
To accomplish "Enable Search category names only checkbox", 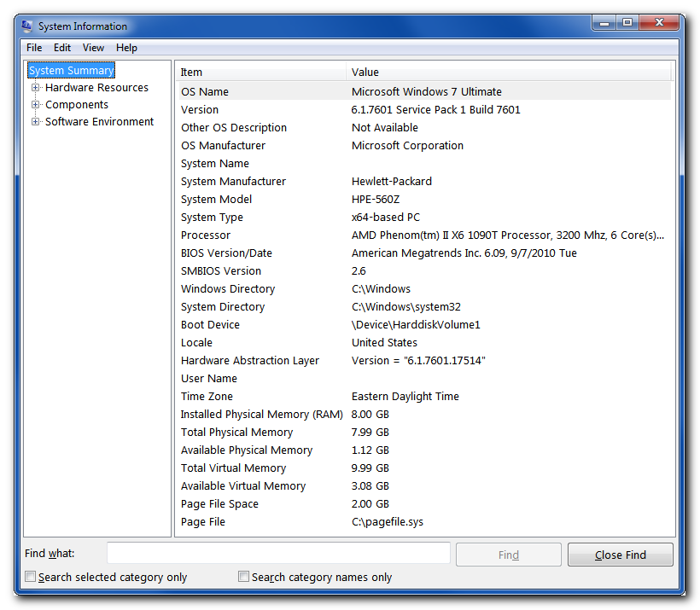I will pos(243,577).
